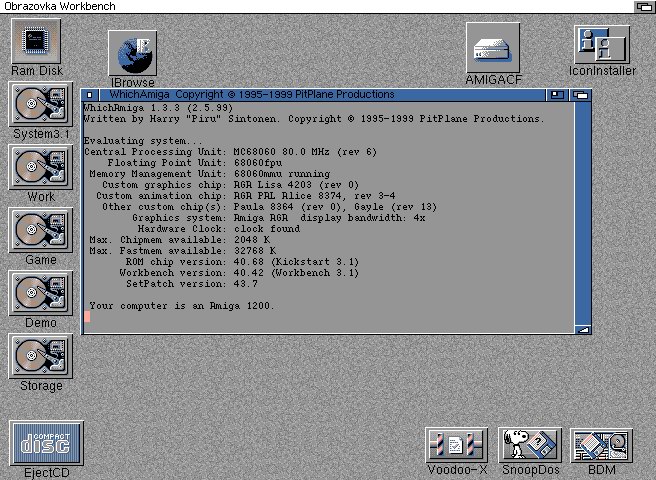The image size is (656, 480).
Task: Click the 'clock found' hardware clock value
Action: [x=267, y=229]
